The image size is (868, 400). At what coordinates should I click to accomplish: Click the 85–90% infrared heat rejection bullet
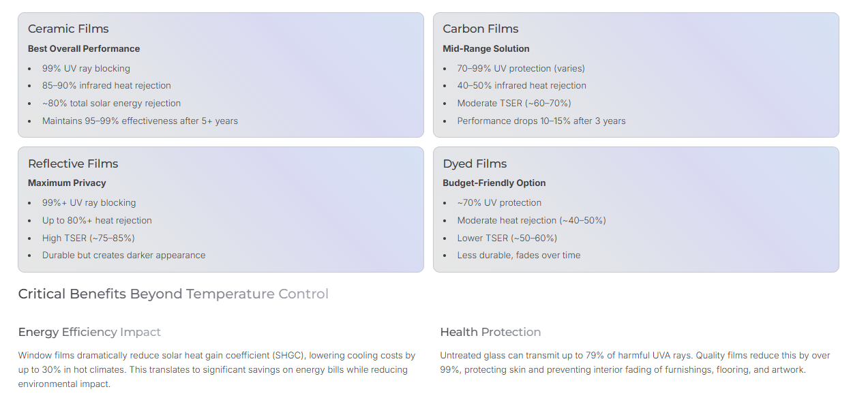pos(106,85)
